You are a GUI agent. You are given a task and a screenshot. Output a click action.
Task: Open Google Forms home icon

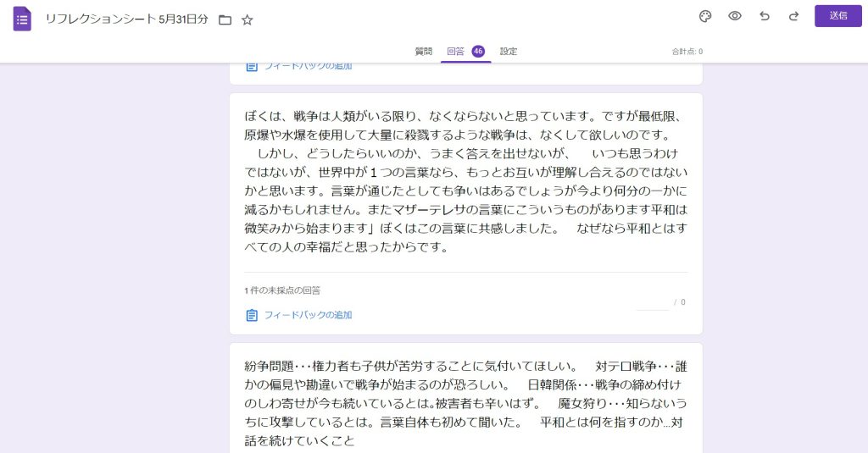pos(22,19)
